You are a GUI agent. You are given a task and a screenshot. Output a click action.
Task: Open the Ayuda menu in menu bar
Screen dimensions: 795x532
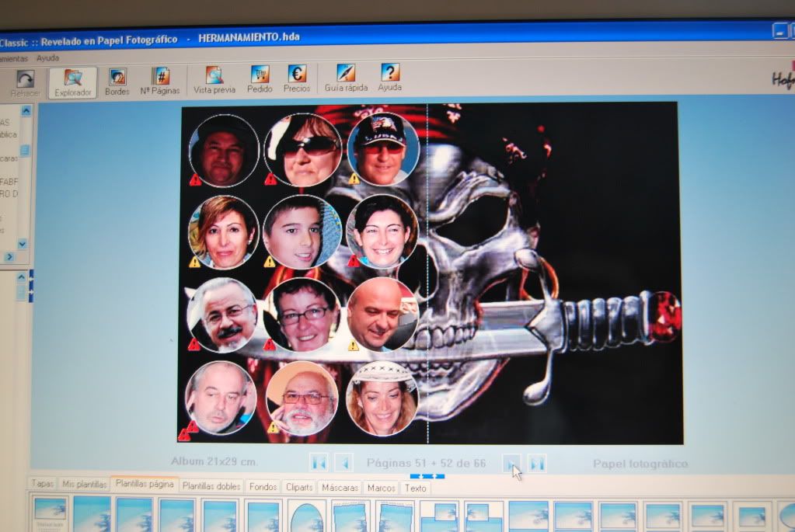click(47, 58)
